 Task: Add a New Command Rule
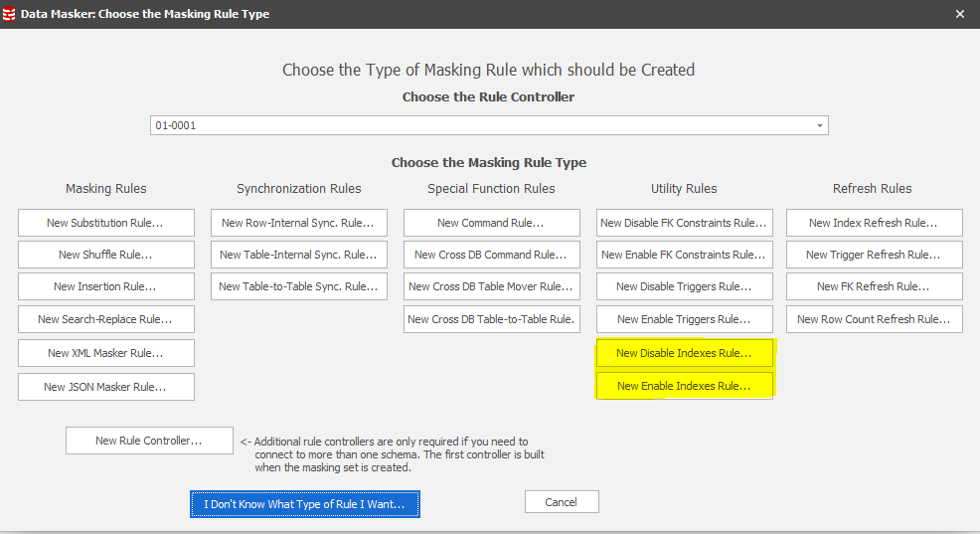click(x=491, y=224)
